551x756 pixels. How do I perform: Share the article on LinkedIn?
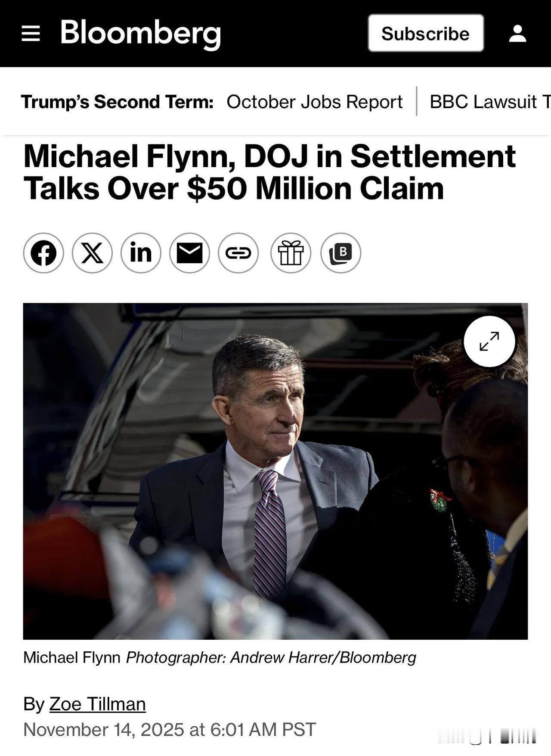tap(141, 253)
